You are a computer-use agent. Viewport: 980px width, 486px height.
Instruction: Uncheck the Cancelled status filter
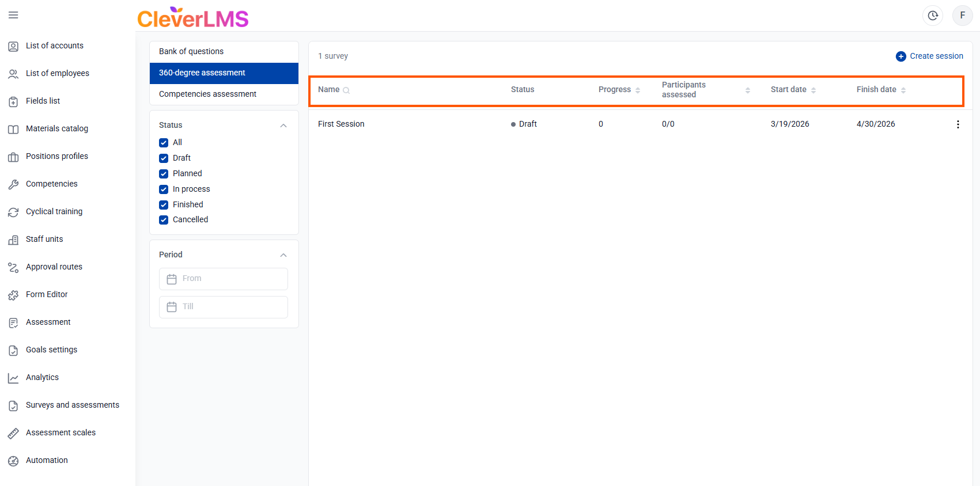tap(164, 220)
